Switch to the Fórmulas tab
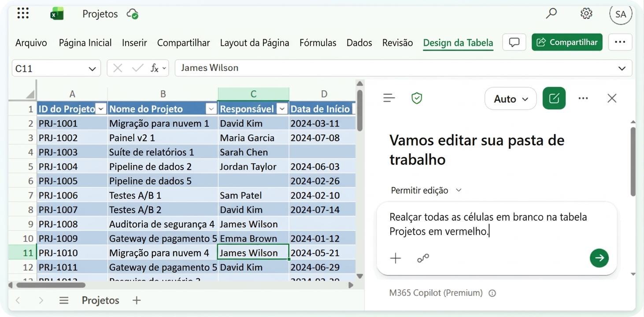644x317 pixels. [x=318, y=43]
